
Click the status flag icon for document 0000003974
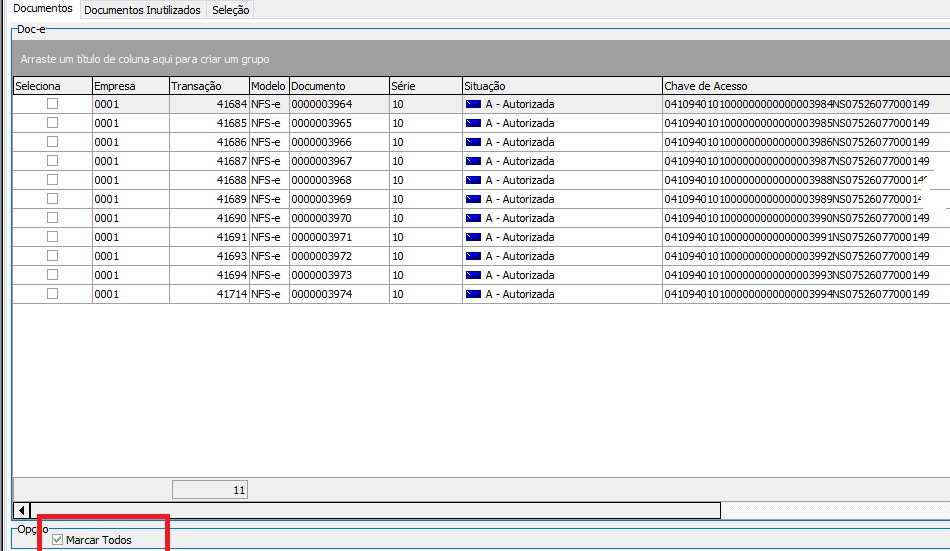coord(473,294)
